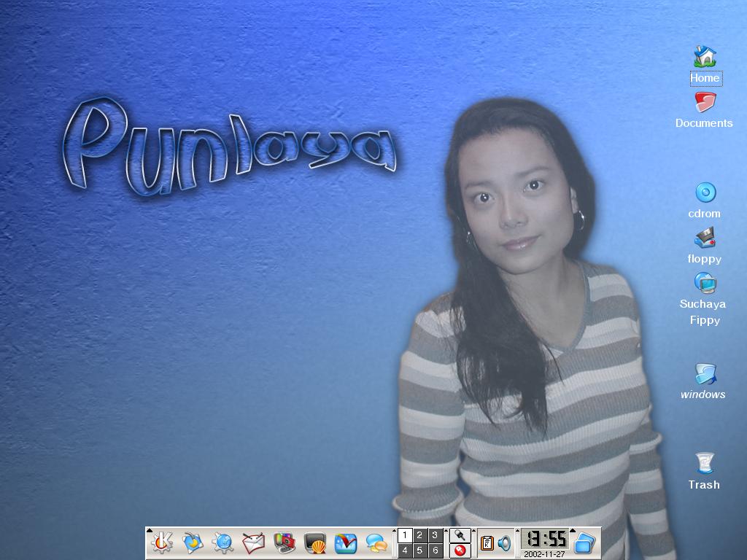Click the clock applet handle arrow
Image resolution: width=747 pixels, height=560 pixels.
518,531
